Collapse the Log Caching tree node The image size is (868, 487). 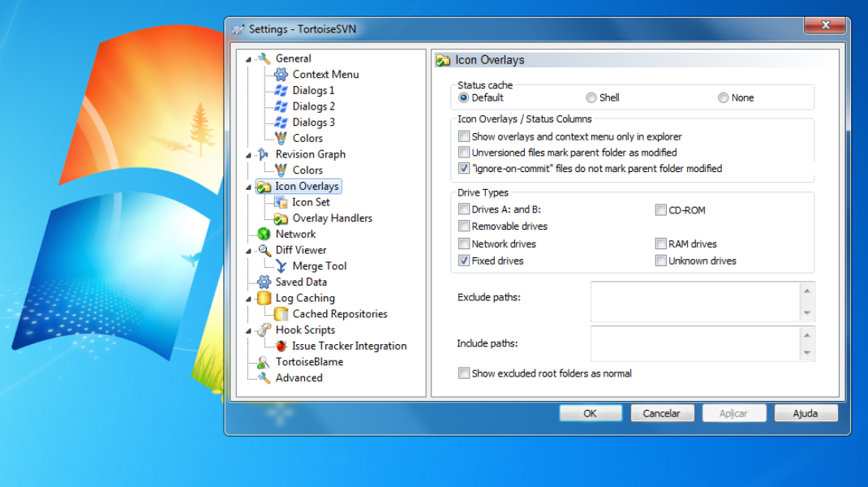point(248,300)
